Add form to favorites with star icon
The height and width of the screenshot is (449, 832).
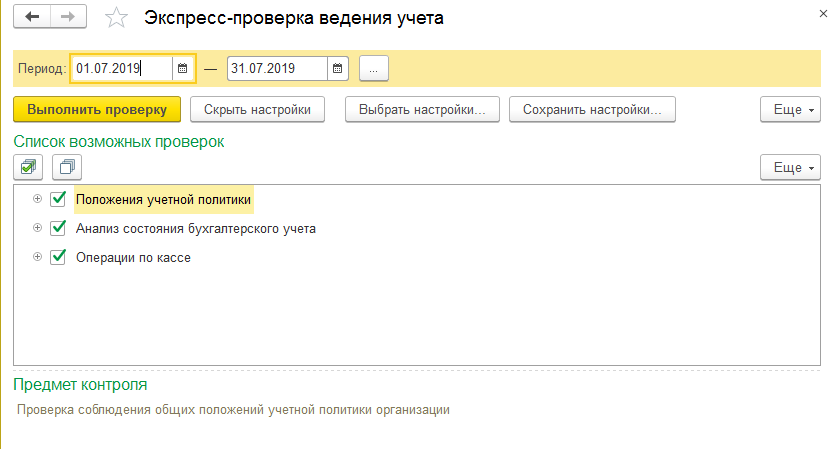[x=116, y=18]
